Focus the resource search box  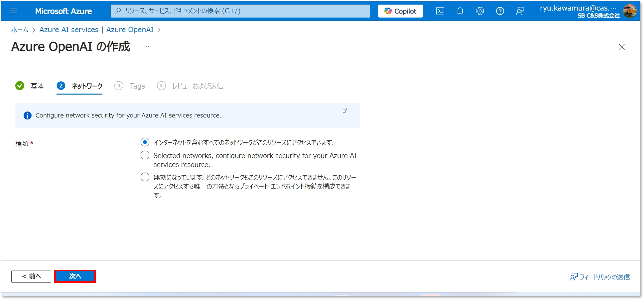click(x=240, y=11)
